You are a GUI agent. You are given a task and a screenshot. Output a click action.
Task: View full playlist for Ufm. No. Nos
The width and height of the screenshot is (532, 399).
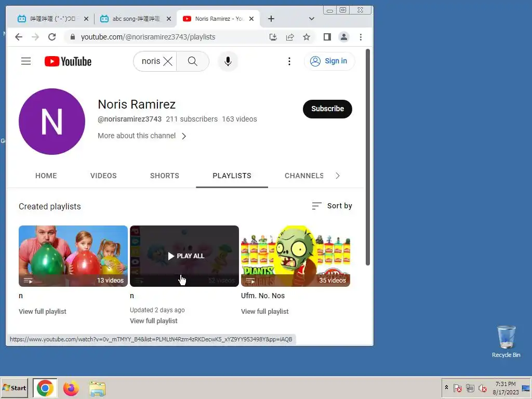265,312
